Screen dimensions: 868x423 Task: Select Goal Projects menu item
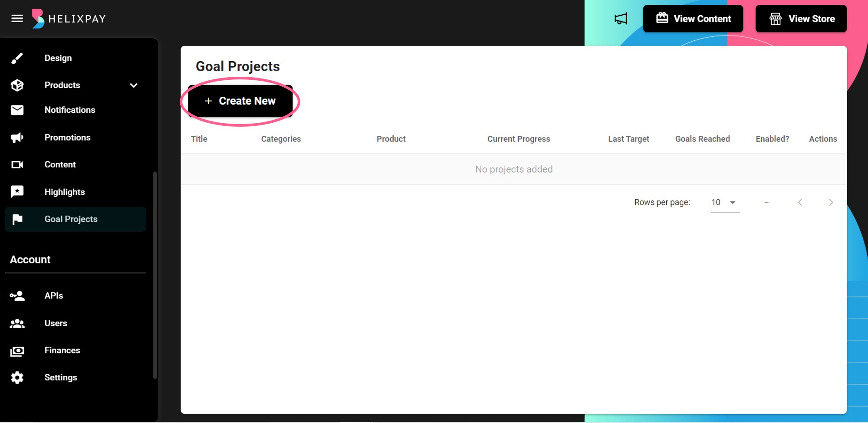pyautogui.click(x=76, y=219)
